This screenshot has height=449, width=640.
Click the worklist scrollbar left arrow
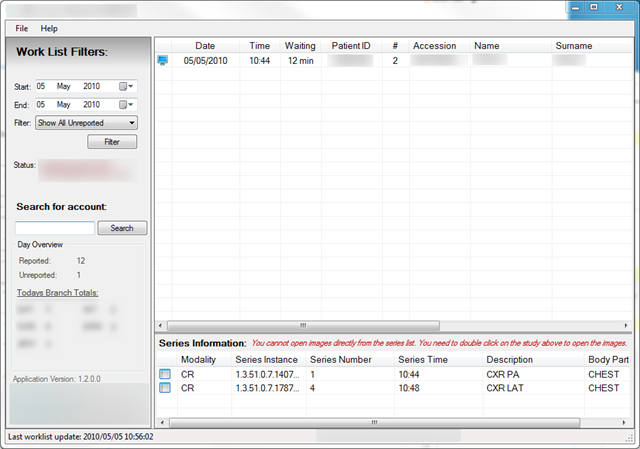click(160, 326)
